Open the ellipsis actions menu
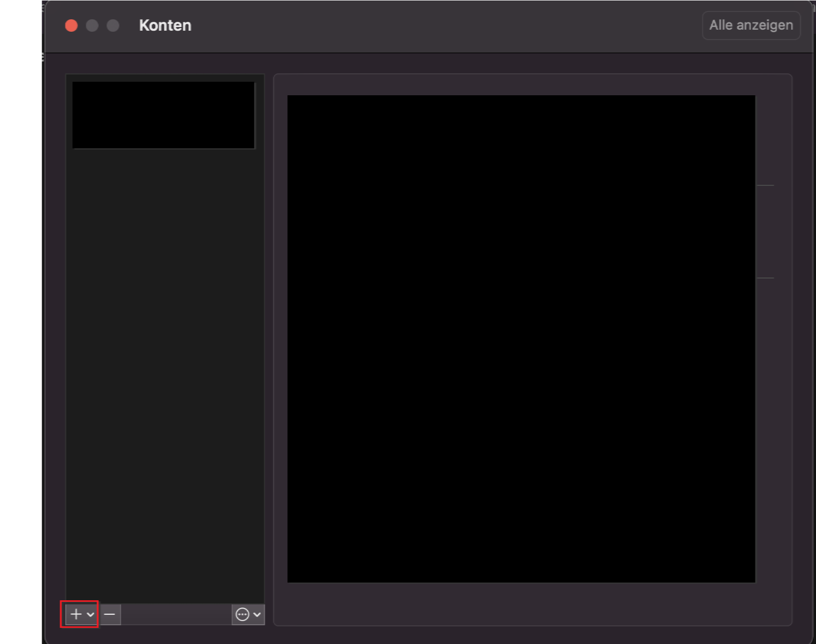 tap(248, 614)
